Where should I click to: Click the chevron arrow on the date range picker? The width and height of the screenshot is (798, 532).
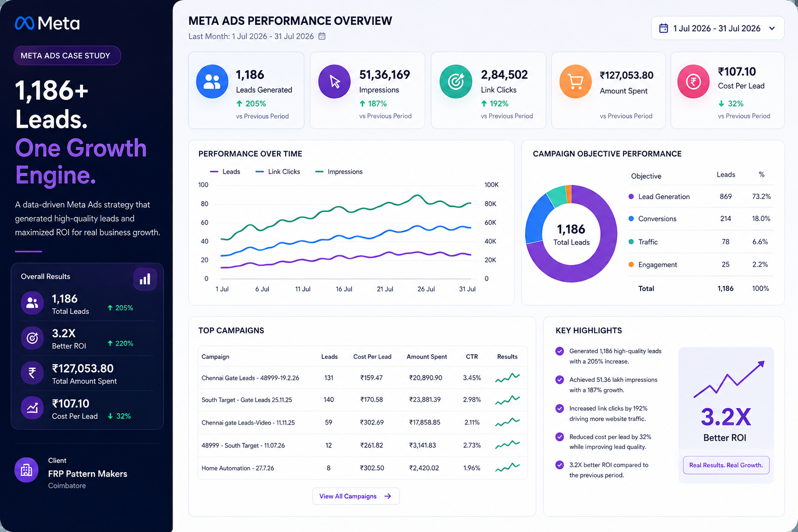tap(772, 29)
